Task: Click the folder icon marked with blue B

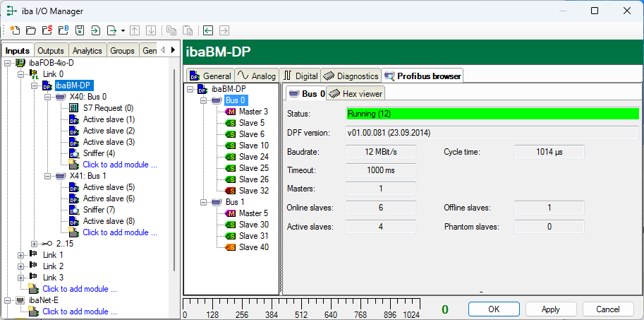Action: 63,30
